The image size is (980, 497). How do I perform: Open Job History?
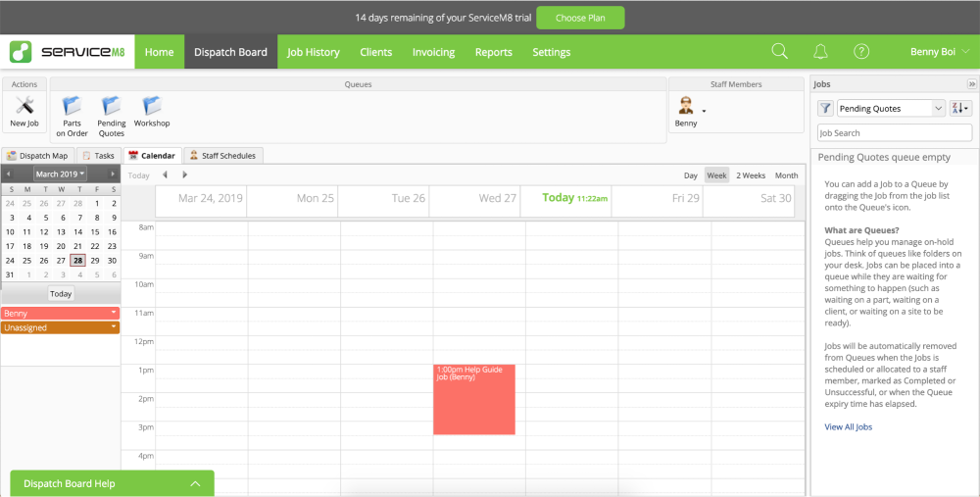coord(314,52)
